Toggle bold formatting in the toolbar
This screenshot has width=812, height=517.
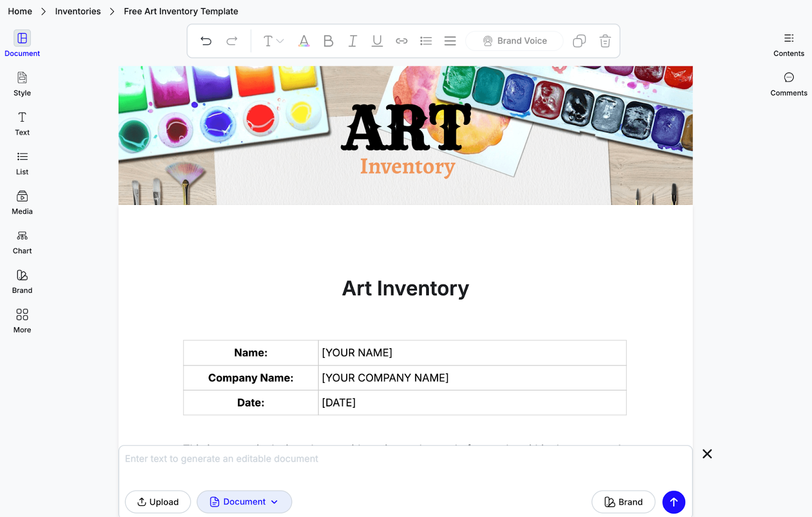(328, 41)
